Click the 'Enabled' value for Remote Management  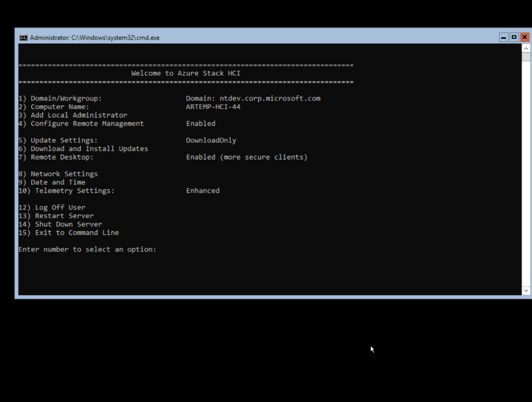coord(201,124)
